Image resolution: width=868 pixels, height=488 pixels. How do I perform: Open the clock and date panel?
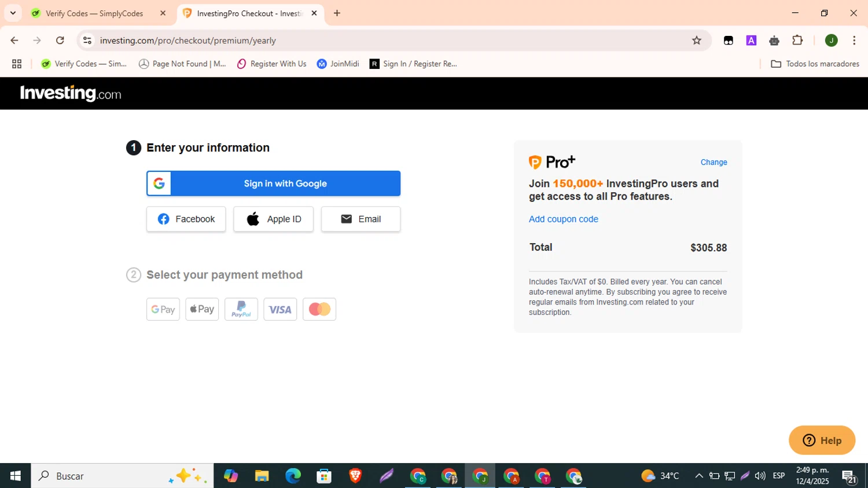812,476
